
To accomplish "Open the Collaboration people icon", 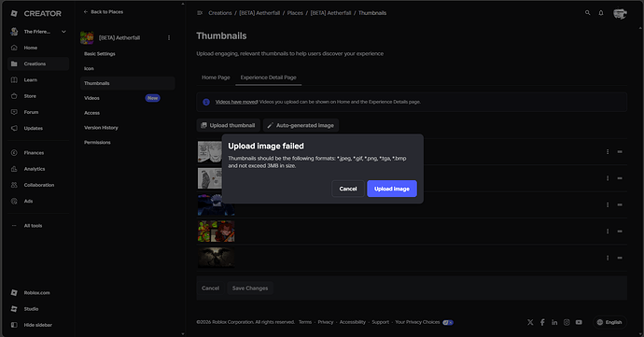I will tap(14, 185).
